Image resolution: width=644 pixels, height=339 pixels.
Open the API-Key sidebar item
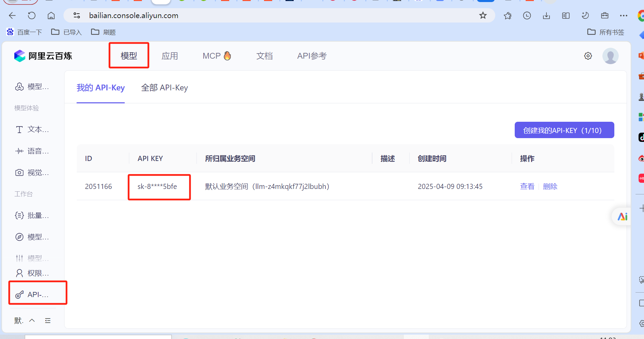(32, 294)
